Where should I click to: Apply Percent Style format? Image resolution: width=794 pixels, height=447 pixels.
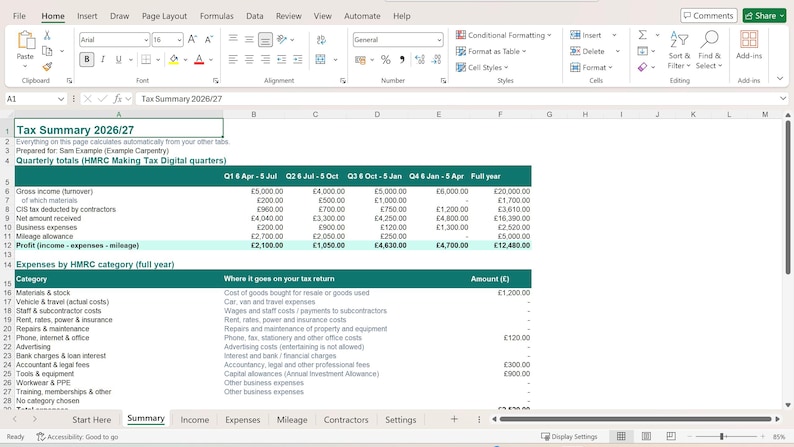386,60
